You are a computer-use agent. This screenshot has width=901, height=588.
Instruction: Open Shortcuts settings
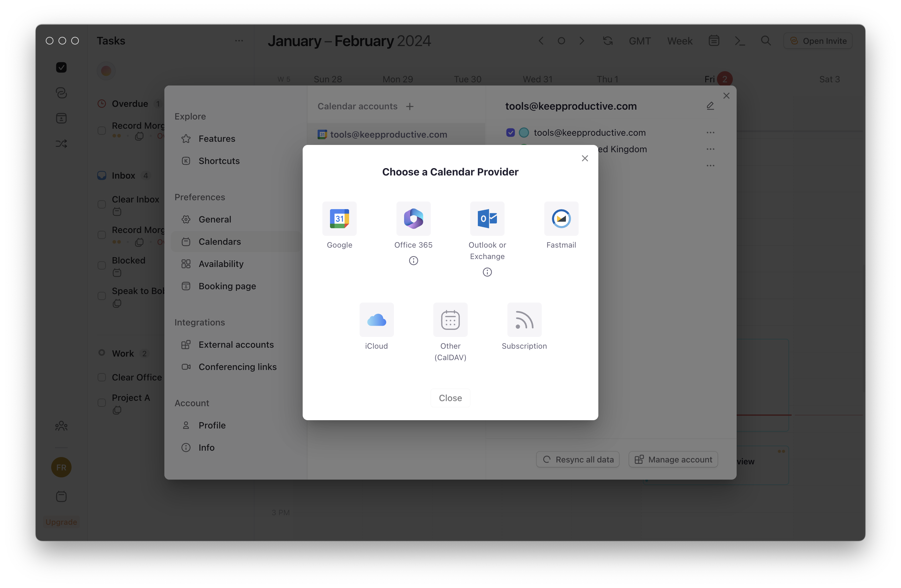tap(236, 161)
